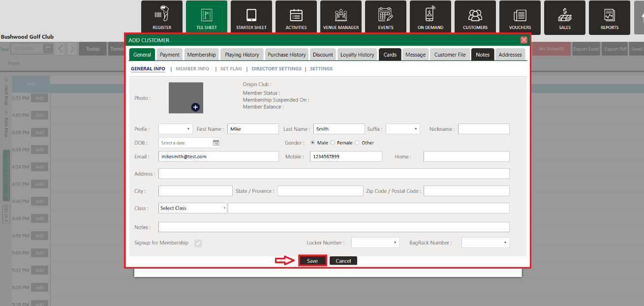Click into the Zip Code field
Image resolution: width=644 pixels, height=306 pixels.
pyautogui.click(x=466, y=191)
